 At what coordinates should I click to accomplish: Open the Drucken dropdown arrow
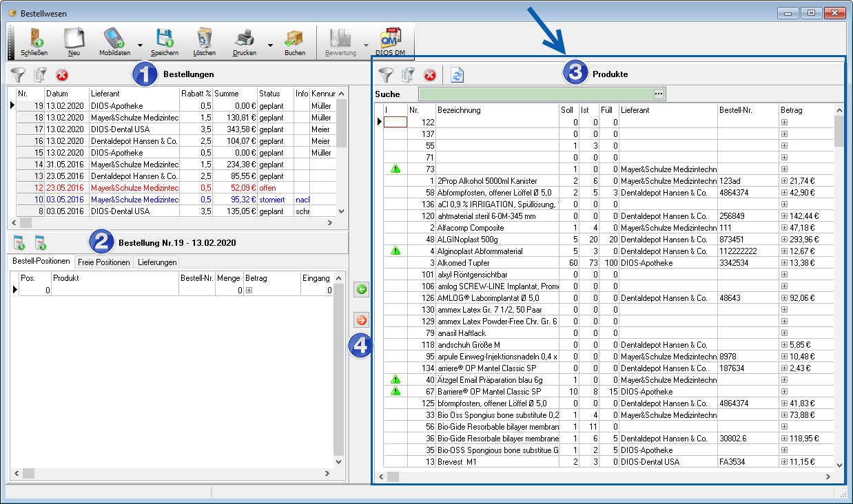pyautogui.click(x=270, y=45)
